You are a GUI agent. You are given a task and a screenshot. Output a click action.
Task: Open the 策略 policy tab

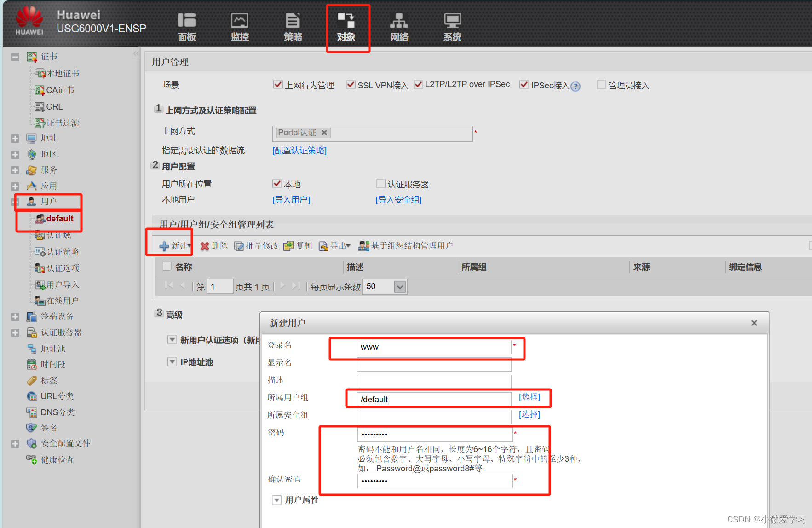pos(293,27)
